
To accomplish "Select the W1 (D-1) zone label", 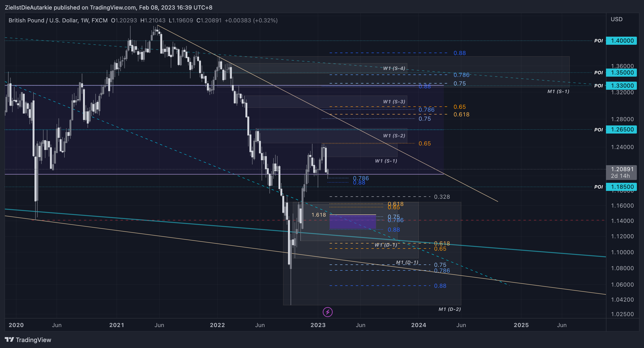I will coord(386,245).
